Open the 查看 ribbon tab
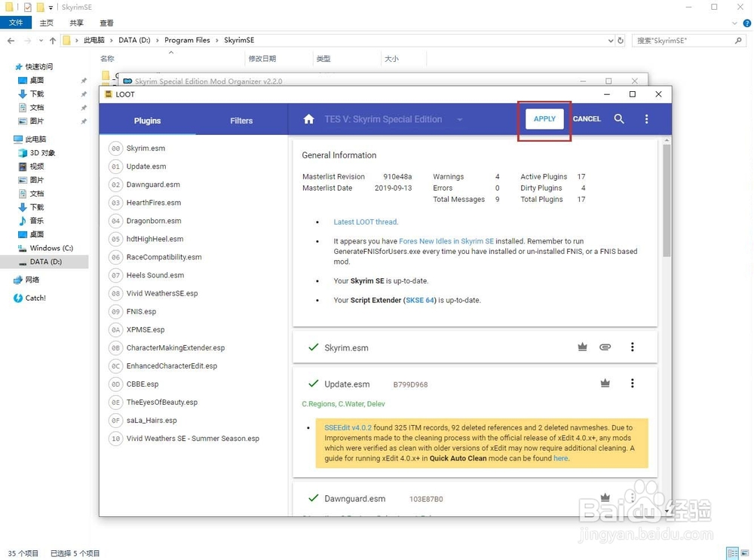Image resolution: width=754 pixels, height=560 pixels. tap(106, 23)
